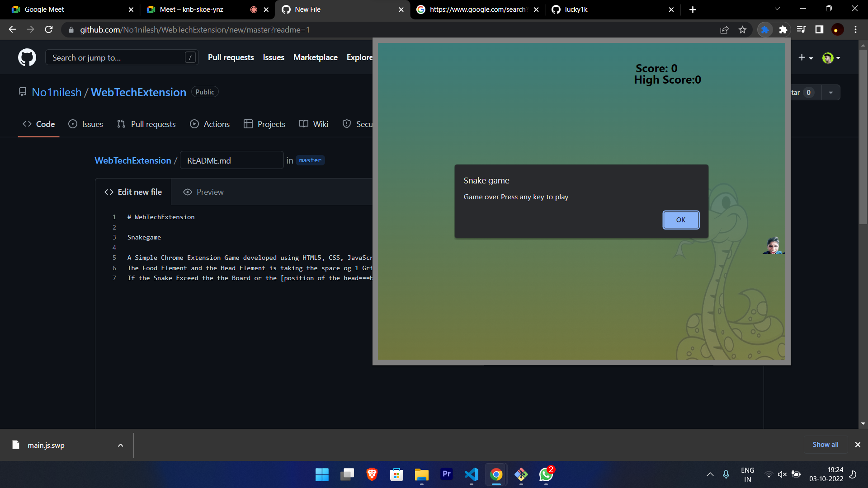Click the GitHub home logo
This screenshot has height=488, width=868.
pyautogui.click(x=27, y=57)
